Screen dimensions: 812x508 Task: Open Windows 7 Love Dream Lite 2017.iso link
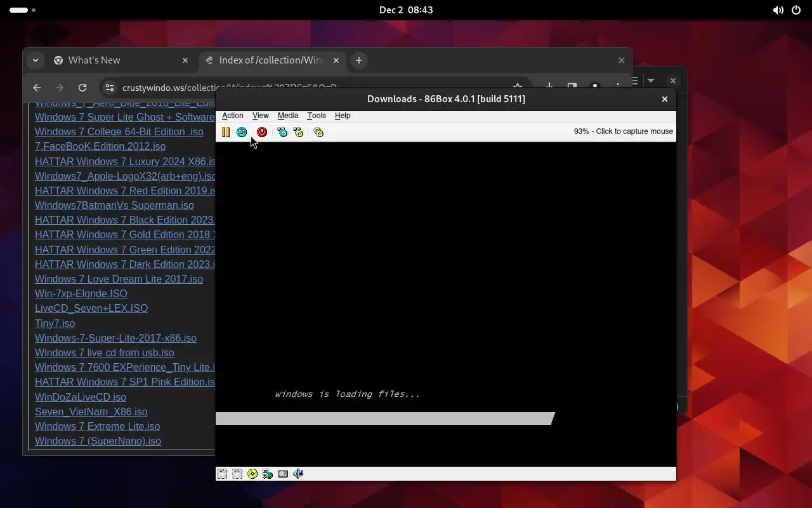119,279
